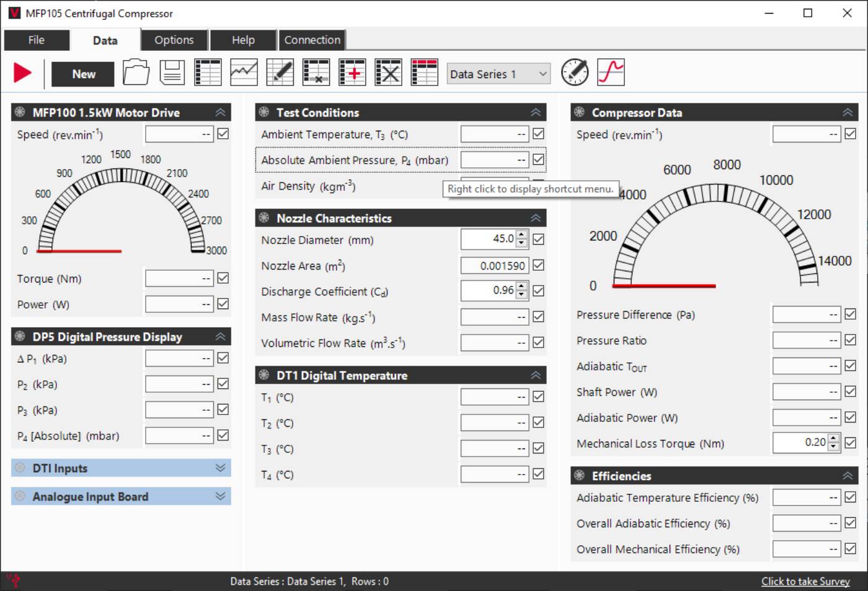The height and width of the screenshot is (591, 868).
Task: Disable the Mechanical Loss Torque checkbox
Action: (851, 443)
